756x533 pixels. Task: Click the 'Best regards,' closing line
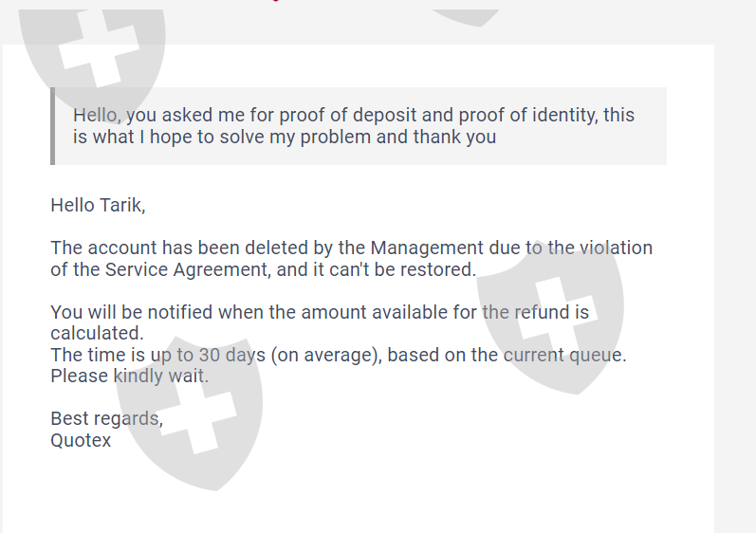point(106,419)
